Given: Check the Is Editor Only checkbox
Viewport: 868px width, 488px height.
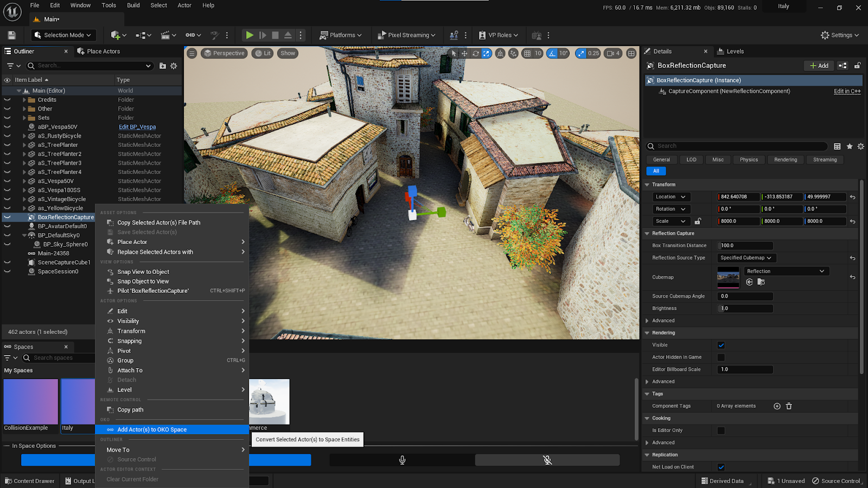Looking at the screenshot, I should [x=721, y=431].
